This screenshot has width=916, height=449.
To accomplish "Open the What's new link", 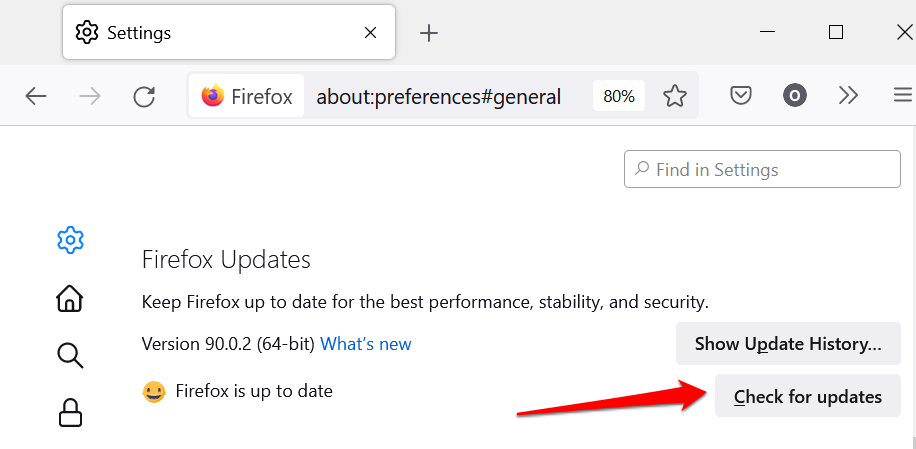I will 366,344.
